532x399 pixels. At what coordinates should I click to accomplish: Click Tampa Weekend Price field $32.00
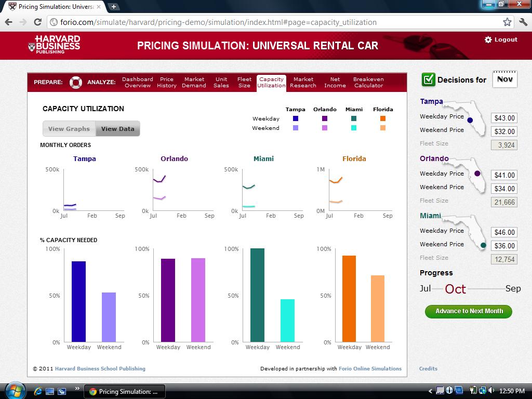[504, 131]
